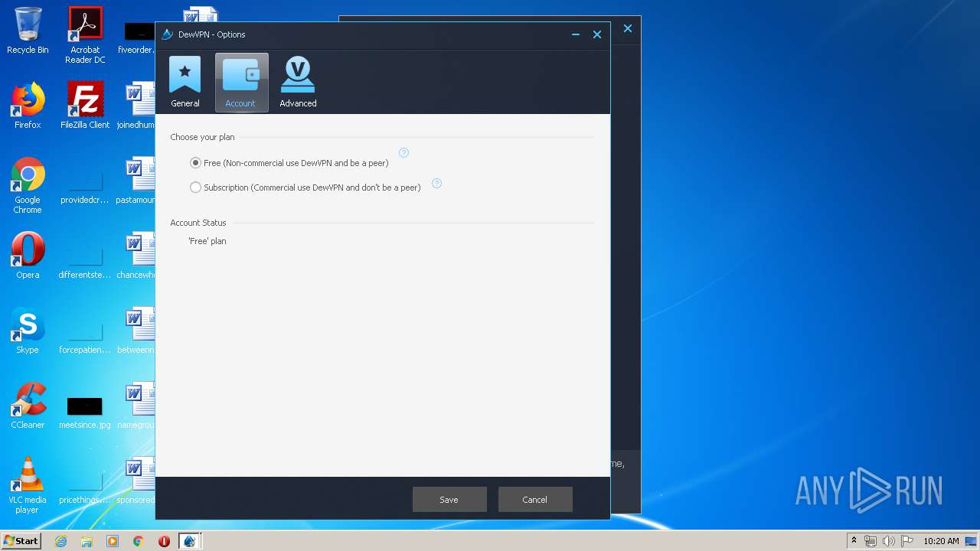Screen dimensions: 980x551
Task: Open FileZilla Client desktop shortcut
Action: tap(85, 106)
